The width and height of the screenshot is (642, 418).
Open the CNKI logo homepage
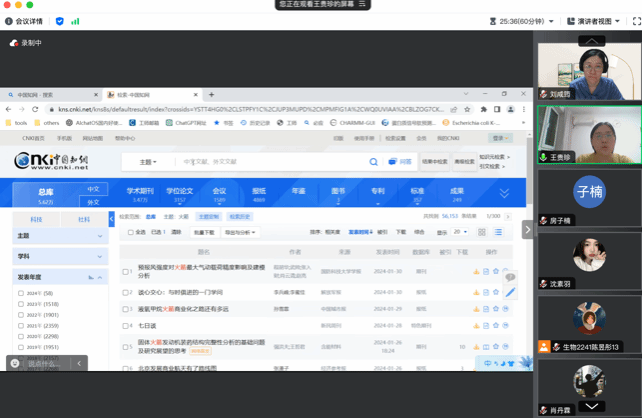pyautogui.click(x=52, y=161)
